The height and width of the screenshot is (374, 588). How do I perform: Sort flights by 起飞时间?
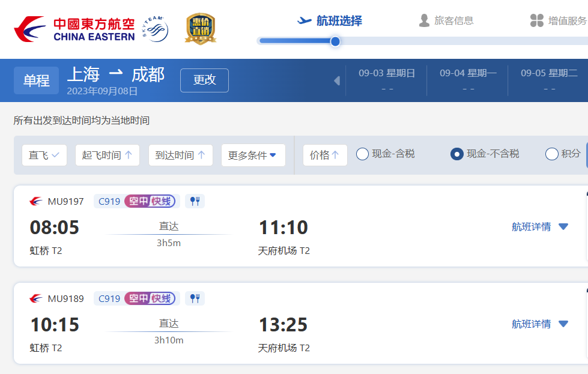point(108,155)
